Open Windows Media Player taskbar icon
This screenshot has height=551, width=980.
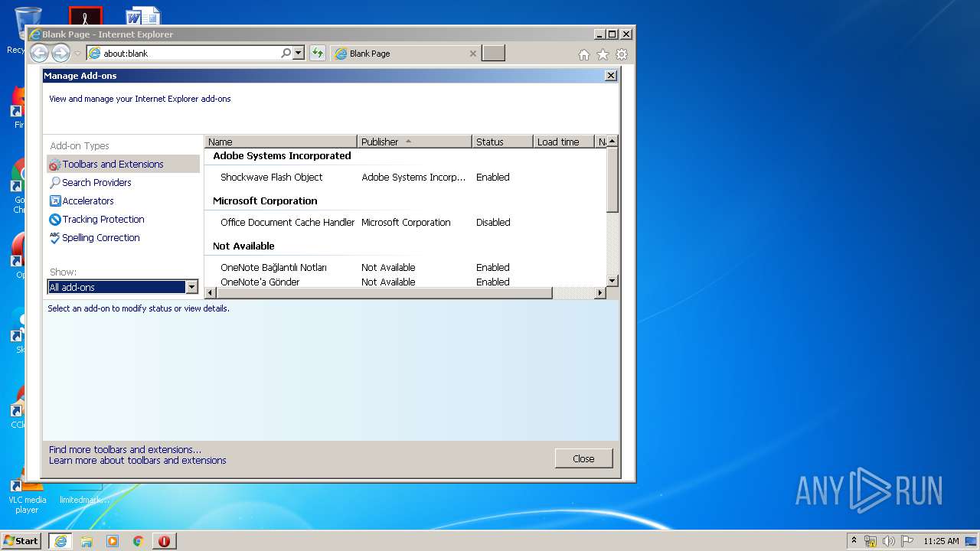[x=113, y=541]
